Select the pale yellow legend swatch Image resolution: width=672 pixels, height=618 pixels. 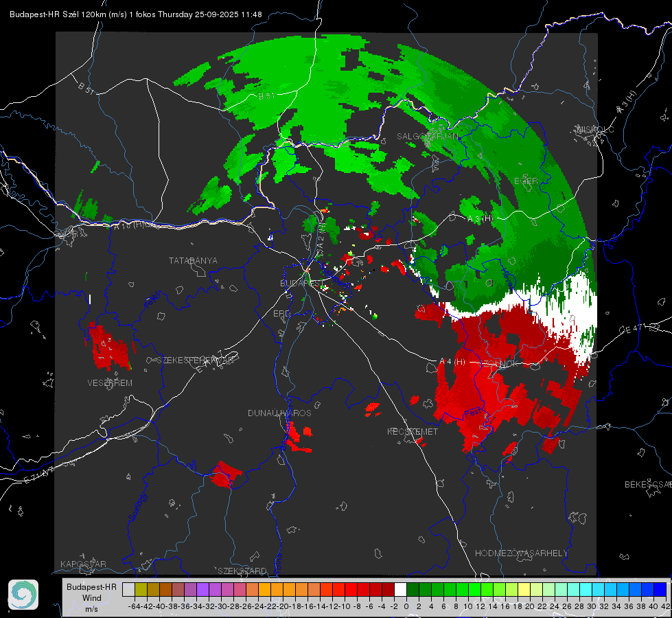[524, 589]
